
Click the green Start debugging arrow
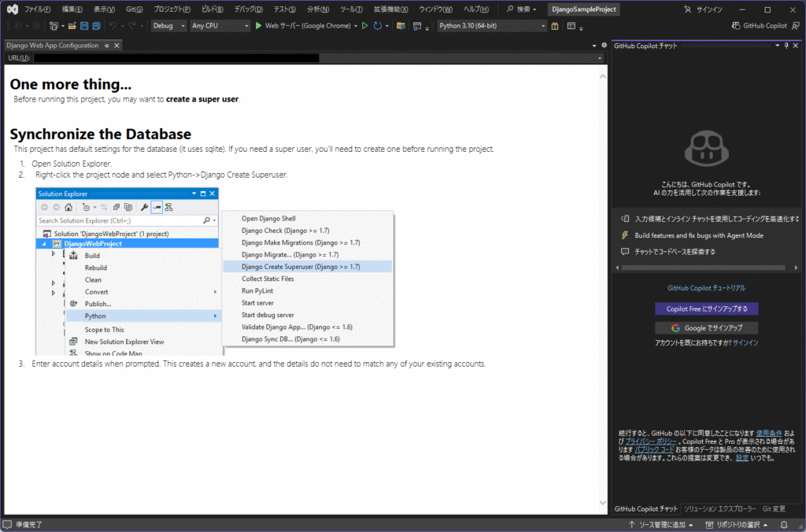258,26
